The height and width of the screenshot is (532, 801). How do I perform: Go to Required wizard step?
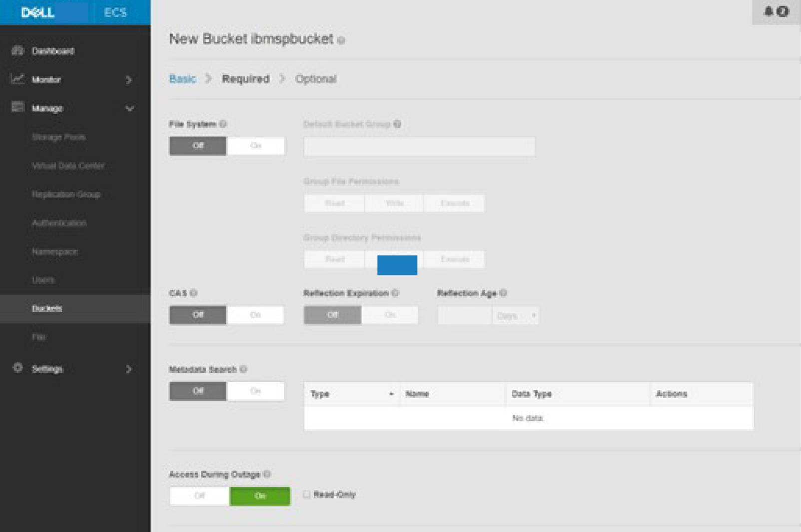point(246,79)
